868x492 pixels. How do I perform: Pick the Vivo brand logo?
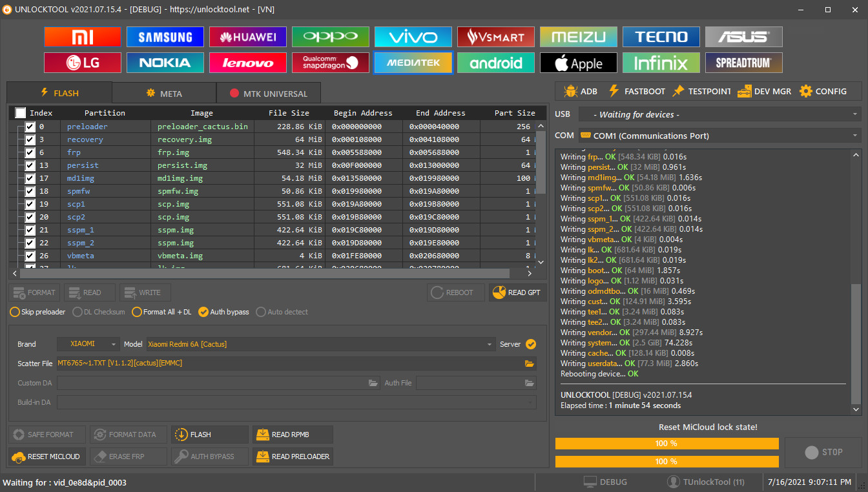[413, 37]
